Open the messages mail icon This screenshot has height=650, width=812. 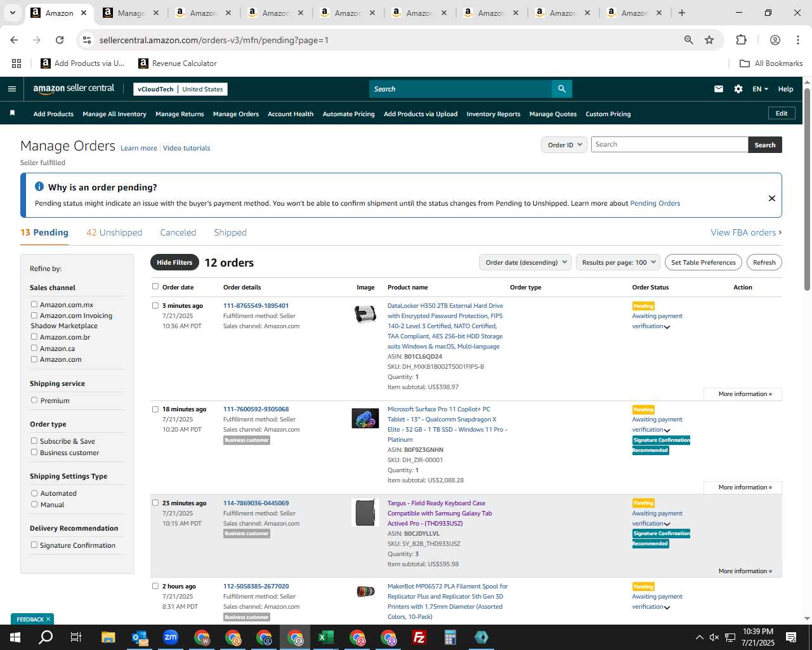tap(719, 89)
